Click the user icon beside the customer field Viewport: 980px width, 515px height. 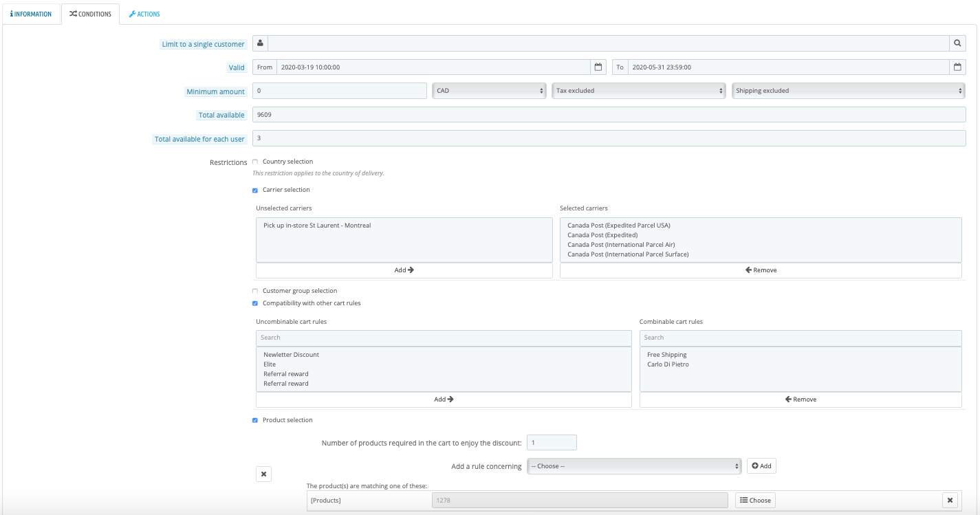(x=260, y=44)
